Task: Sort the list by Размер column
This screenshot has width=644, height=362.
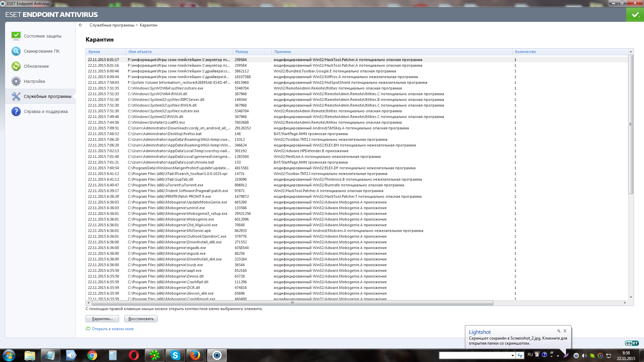Action: tap(252, 52)
